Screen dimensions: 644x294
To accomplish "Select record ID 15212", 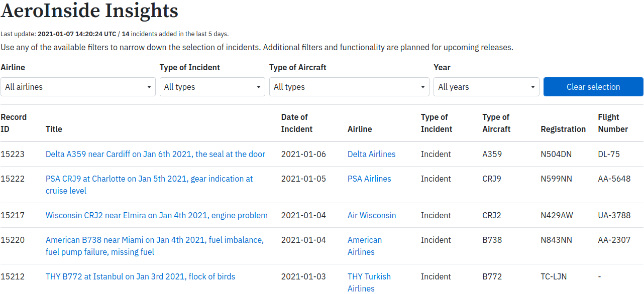I will pyautogui.click(x=13, y=276).
